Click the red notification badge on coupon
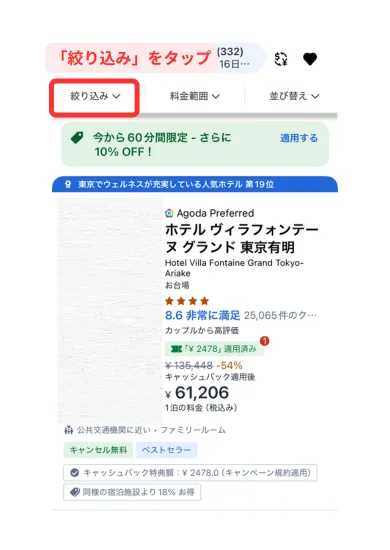 click(x=265, y=341)
